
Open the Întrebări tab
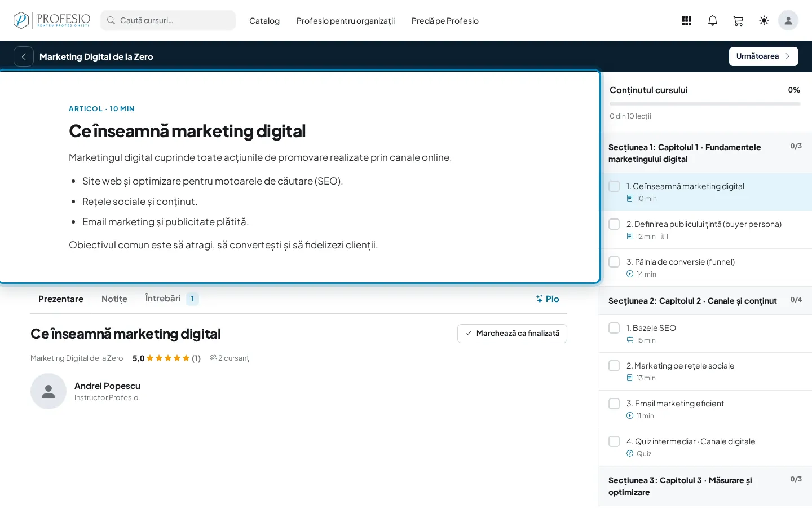[171, 299]
